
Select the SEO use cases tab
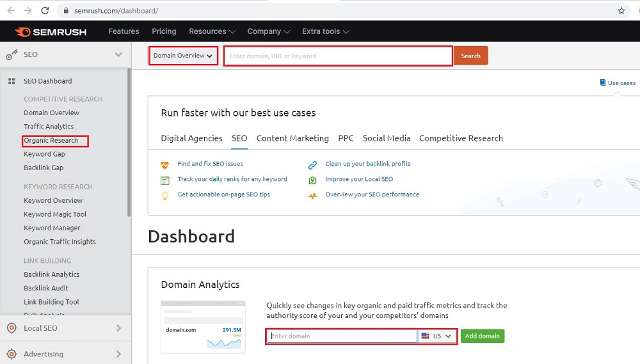239,138
